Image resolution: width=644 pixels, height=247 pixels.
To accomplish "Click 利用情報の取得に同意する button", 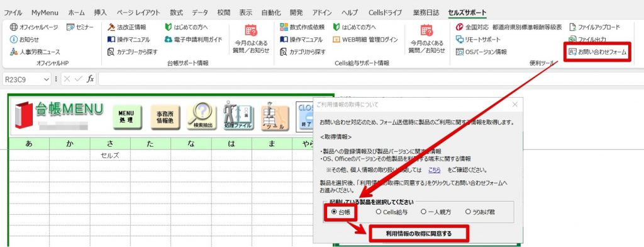I will (418, 234).
